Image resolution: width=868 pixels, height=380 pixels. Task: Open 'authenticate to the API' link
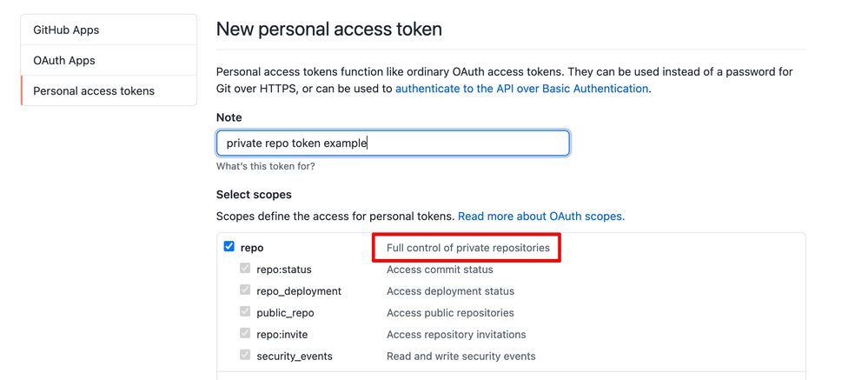tap(521, 89)
